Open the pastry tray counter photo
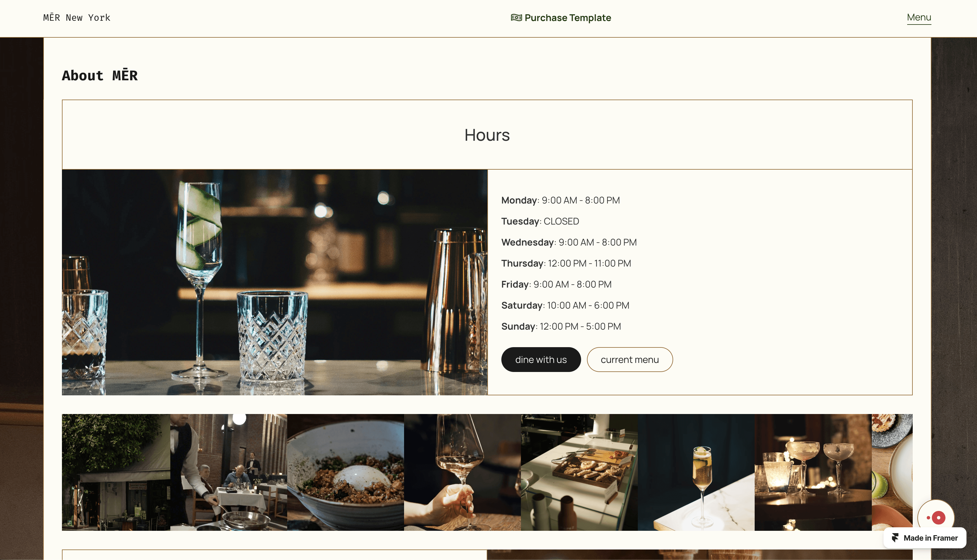Viewport: 977px width, 560px height. tap(579, 472)
